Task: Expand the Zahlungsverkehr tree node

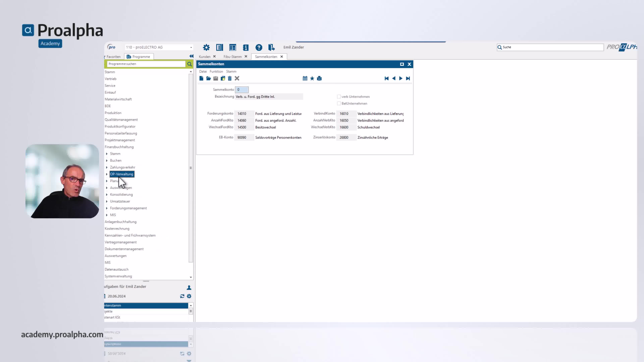Action: pyautogui.click(x=107, y=167)
